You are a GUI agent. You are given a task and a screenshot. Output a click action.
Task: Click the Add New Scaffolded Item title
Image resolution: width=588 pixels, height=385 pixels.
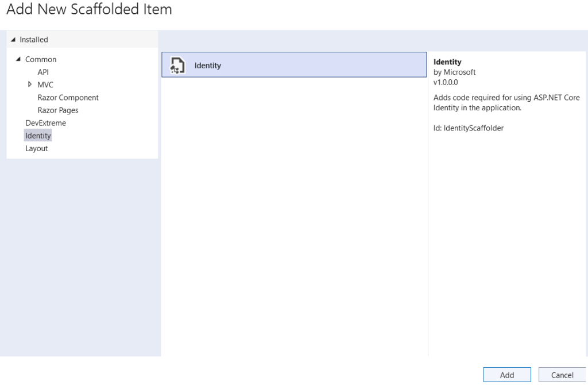coord(89,9)
